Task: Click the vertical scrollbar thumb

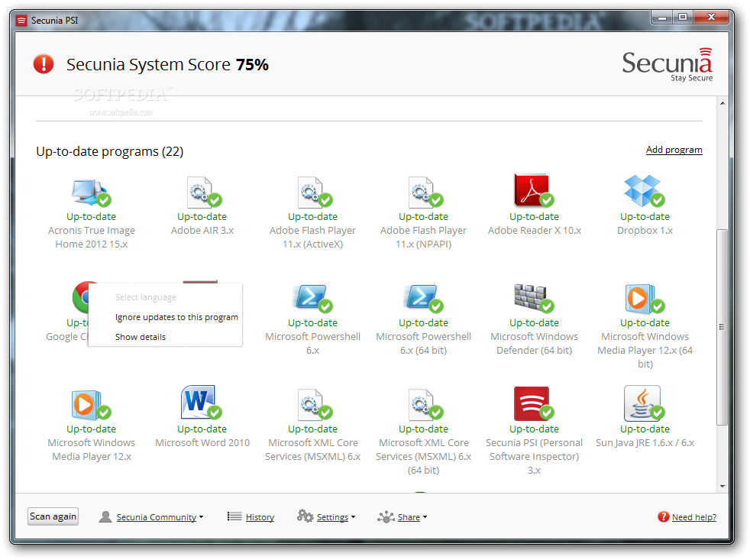Action: coord(723,327)
